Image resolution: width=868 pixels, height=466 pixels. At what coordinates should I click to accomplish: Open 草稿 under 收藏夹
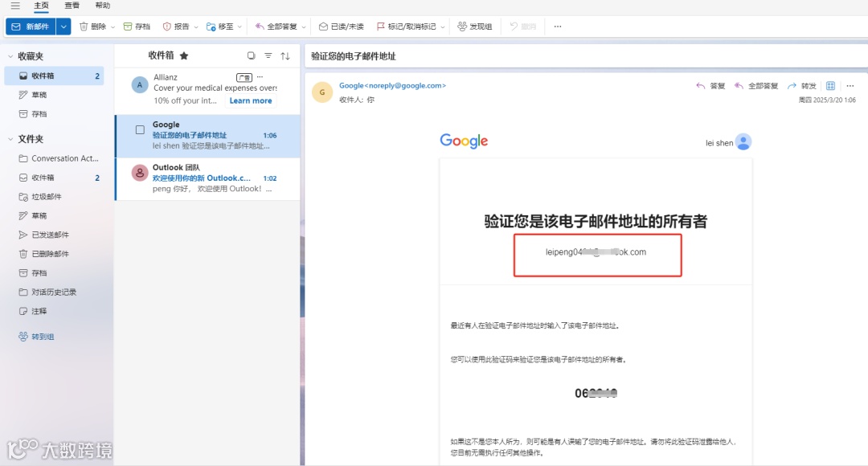[x=54, y=95]
